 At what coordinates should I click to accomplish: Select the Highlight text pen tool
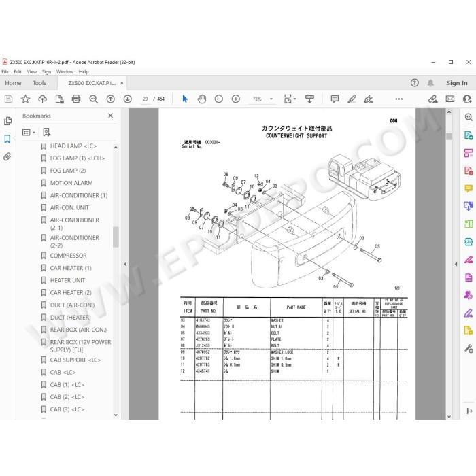pos(352,99)
